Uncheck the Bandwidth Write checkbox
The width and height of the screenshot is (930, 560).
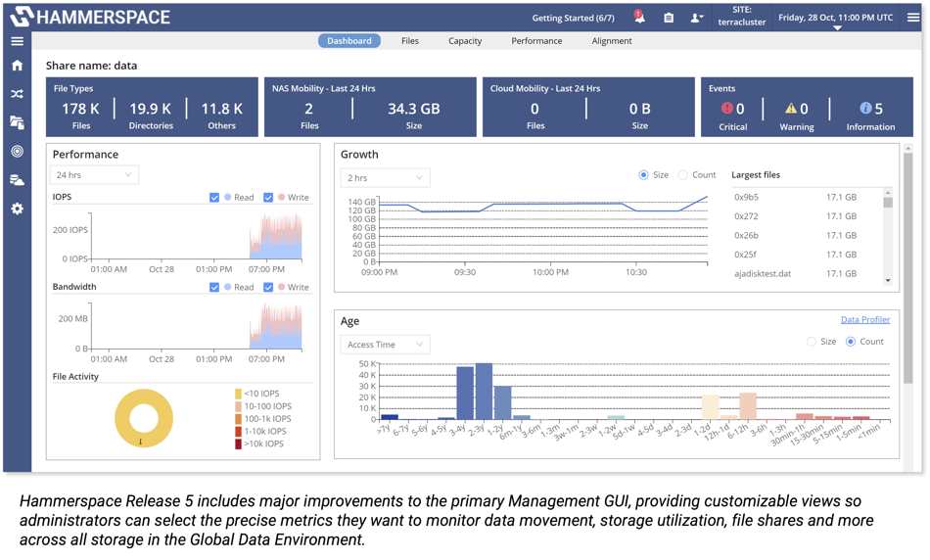268,287
